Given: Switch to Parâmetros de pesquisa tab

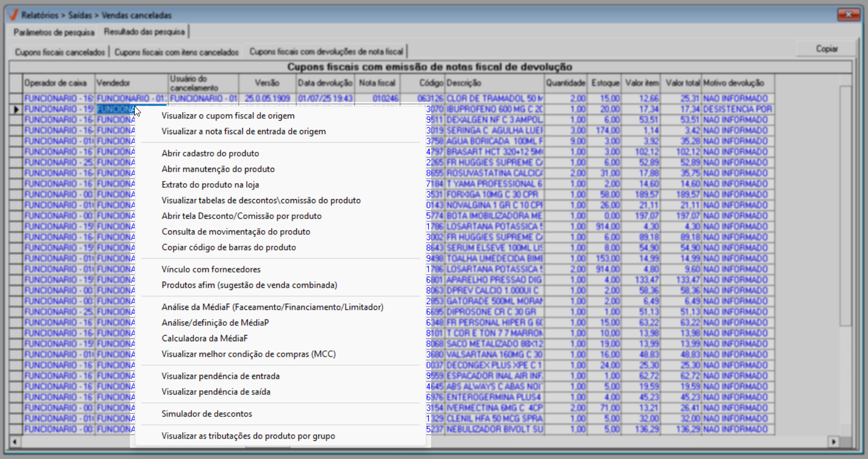Looking at the screenshot, I should tap(54, 32).
